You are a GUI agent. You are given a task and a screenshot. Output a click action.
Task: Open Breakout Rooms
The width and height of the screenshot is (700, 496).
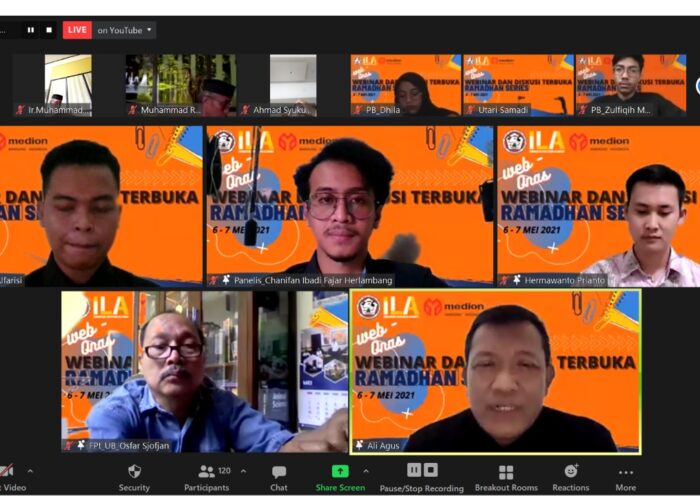[x=505, y=475]
